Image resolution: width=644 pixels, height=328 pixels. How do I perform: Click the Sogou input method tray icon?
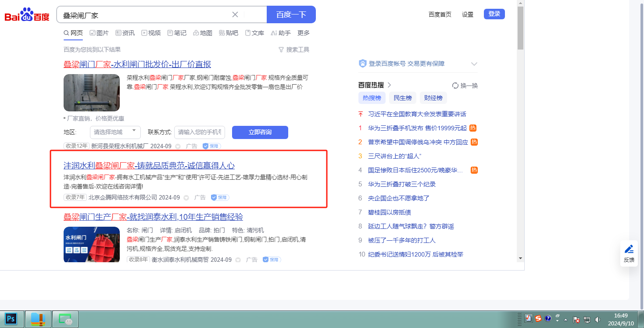pos(538,319)
